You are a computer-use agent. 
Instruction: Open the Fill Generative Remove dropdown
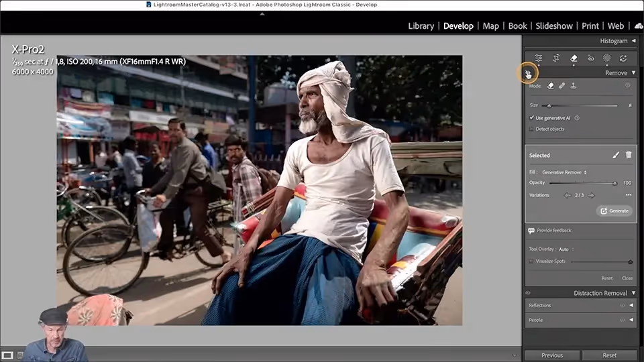(563, 172)
